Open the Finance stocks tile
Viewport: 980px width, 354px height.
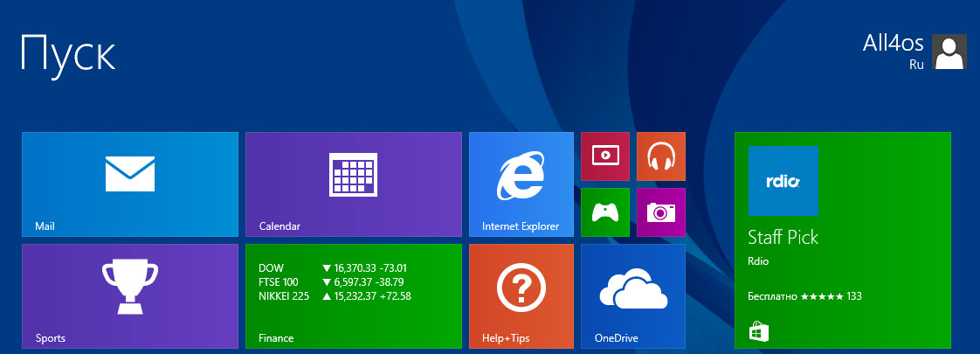click(x=354, y=295)
